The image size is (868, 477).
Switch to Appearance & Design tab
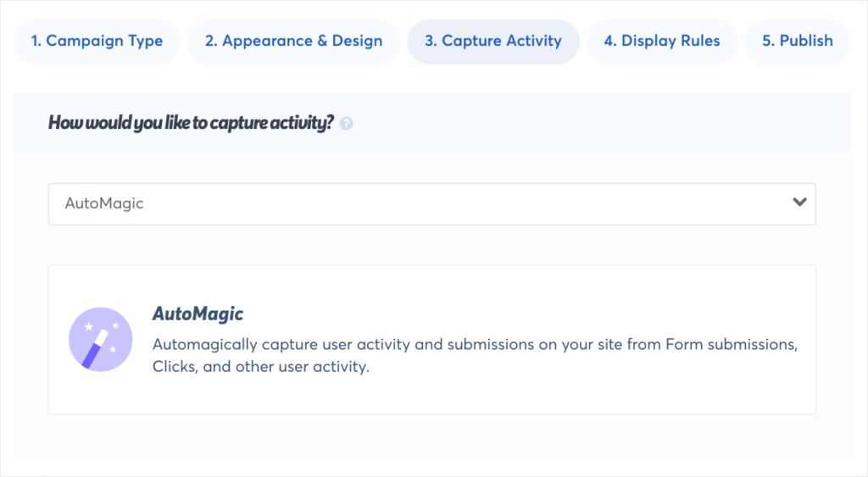point(293,42)
